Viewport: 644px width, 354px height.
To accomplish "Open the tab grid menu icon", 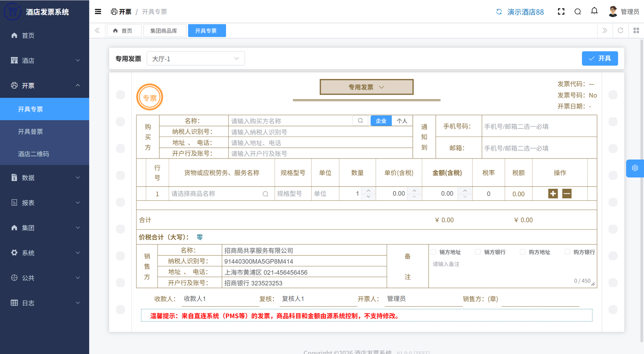I will [x=636, y=31].
